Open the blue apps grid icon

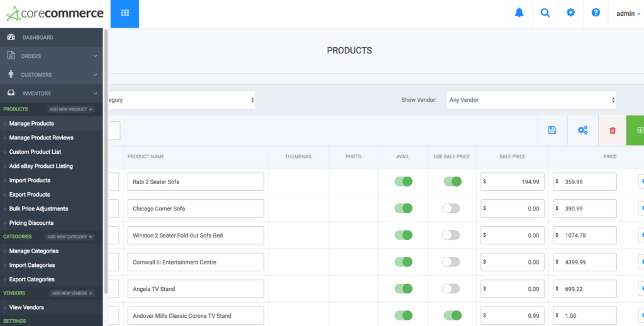click(125, 13)
